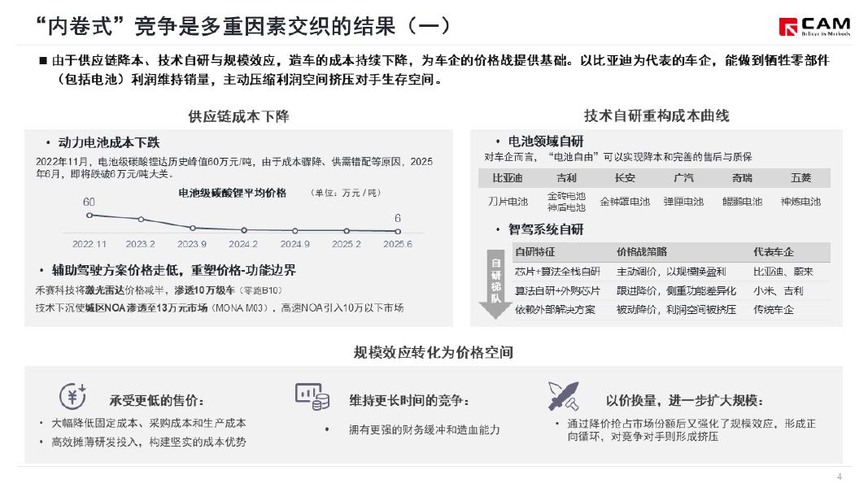
Task: Click the 电池领域自研 bullet heading
Action: [x=546, y=142]
